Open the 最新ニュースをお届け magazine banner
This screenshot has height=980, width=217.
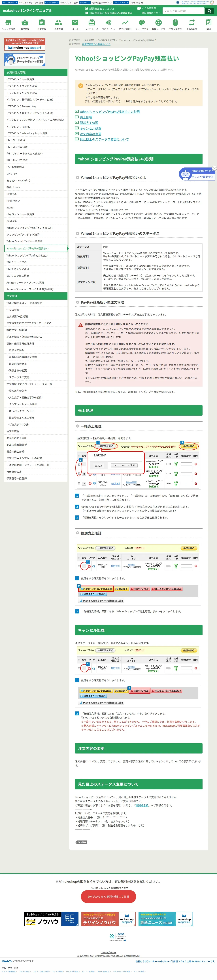pos(165,919)
